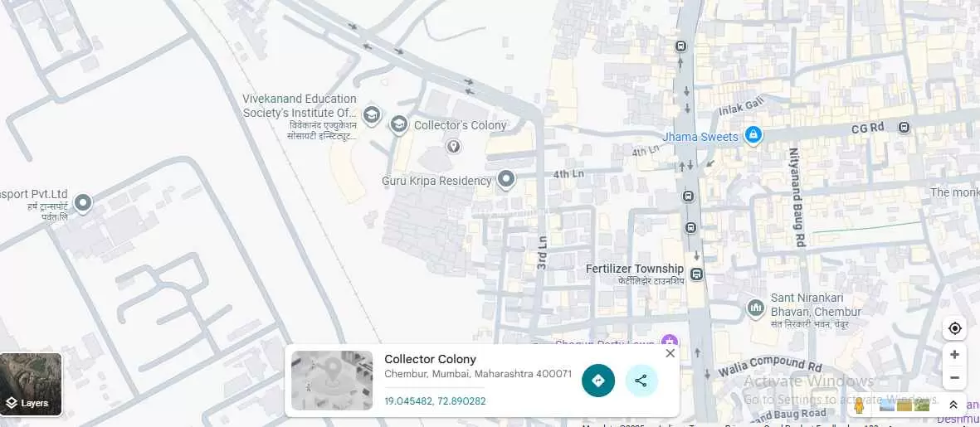The height and width of the screenshot is (427, 980).
Task: Click the Directions button for Collector Colony
Action: click(x=598, y=381)
